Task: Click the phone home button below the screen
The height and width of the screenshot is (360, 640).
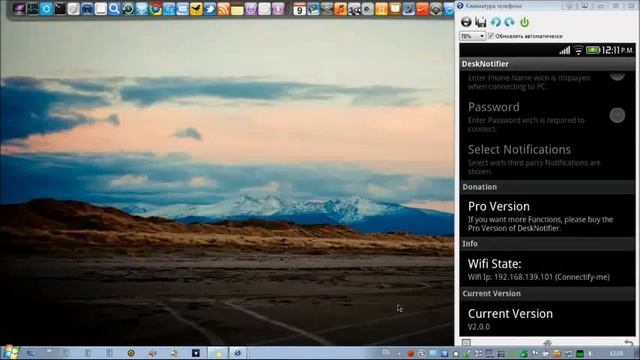Action: pyautogui.click(x=547, y=343)
